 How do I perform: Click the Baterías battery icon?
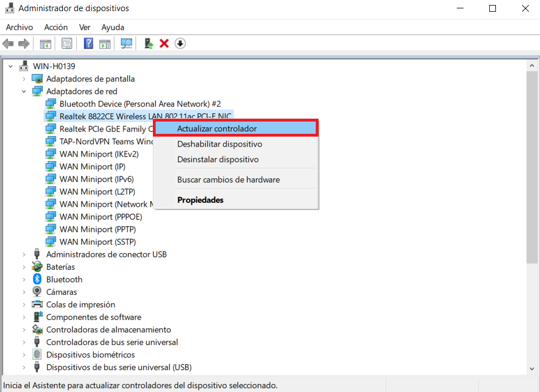[37, 267]
